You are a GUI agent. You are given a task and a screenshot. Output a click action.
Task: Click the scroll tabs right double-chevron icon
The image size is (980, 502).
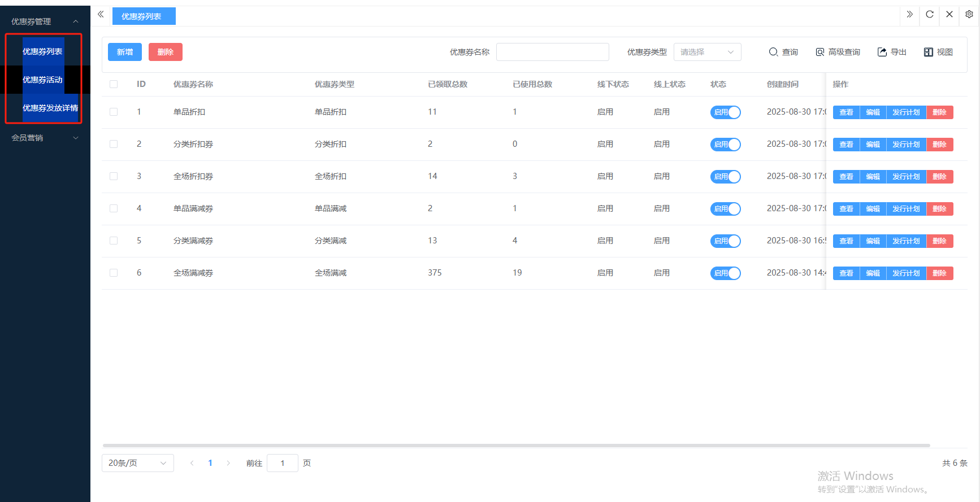tap(909, 15)
